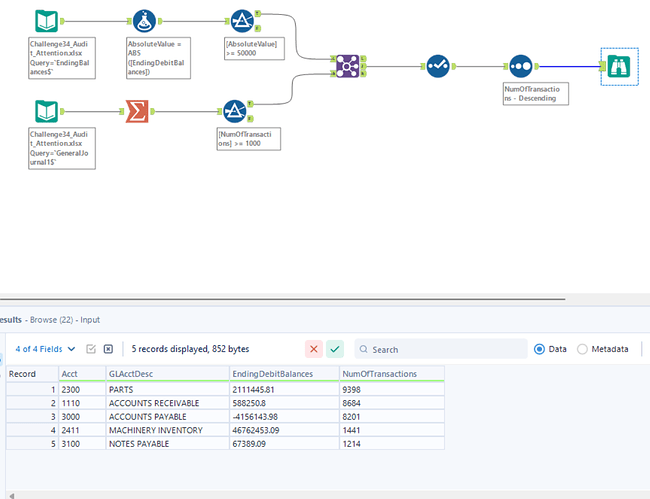Click the green checkmark apply button
The image size is (650, 499).
335,349
